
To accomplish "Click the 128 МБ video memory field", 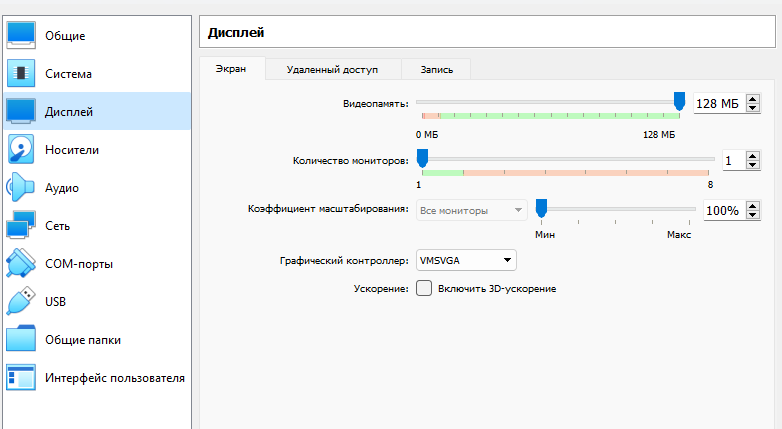I will tap(720, 104).
